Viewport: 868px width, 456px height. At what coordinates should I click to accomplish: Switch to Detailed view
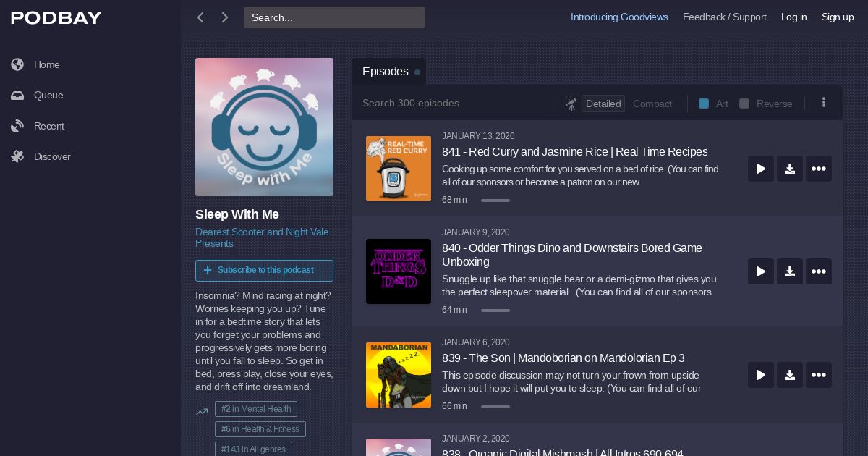603,104
